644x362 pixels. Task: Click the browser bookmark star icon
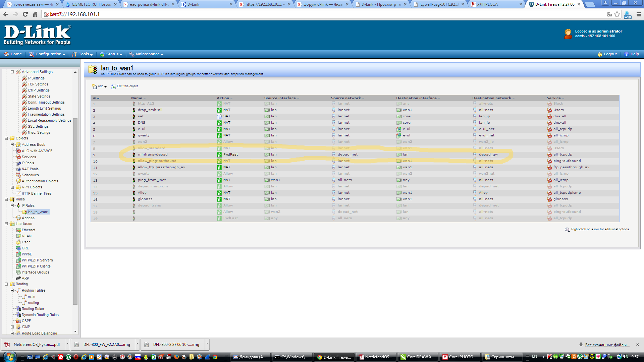click(617, 14)
